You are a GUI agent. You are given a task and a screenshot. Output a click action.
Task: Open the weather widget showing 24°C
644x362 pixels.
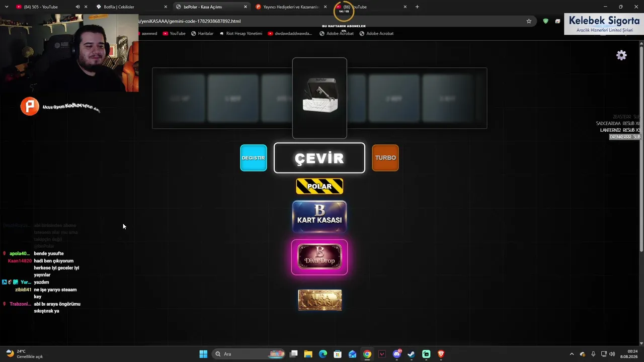point(24,354)
